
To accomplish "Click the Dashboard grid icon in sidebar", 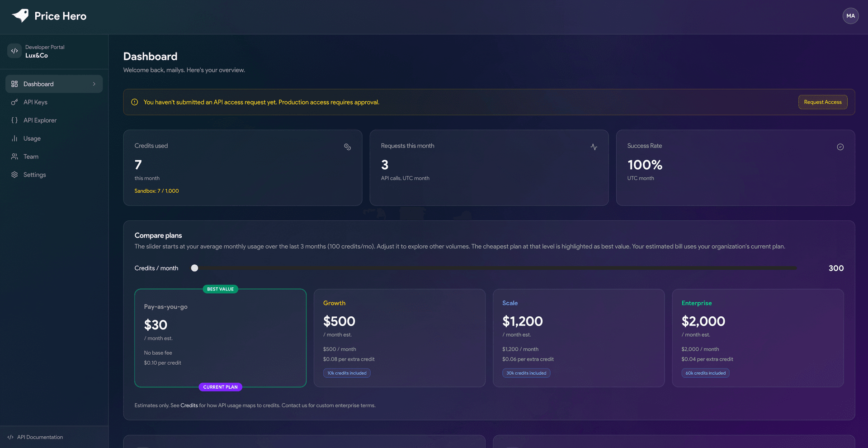I will pos(14,84).
